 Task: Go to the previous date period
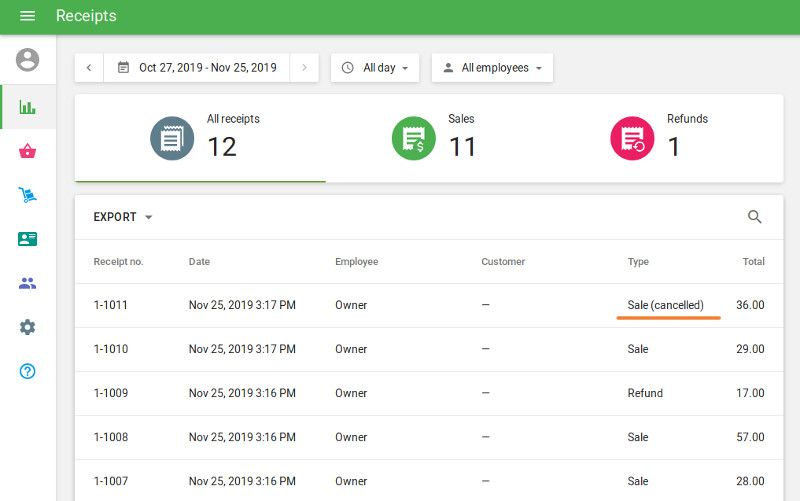(89, 68)
